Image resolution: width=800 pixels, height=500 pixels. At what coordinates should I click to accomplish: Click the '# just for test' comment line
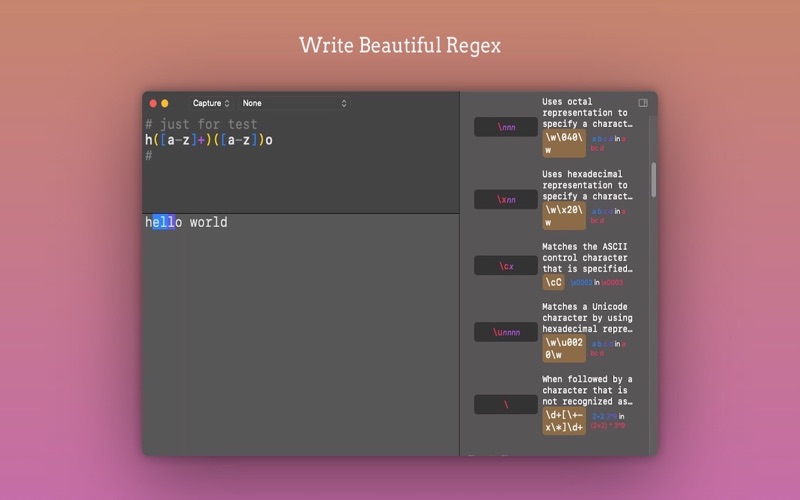[x=201, y=124]
